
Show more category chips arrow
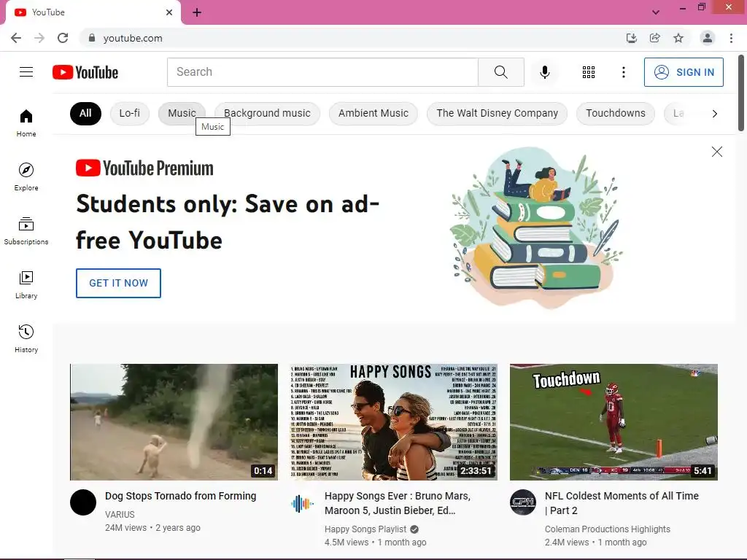click(715, 113)
